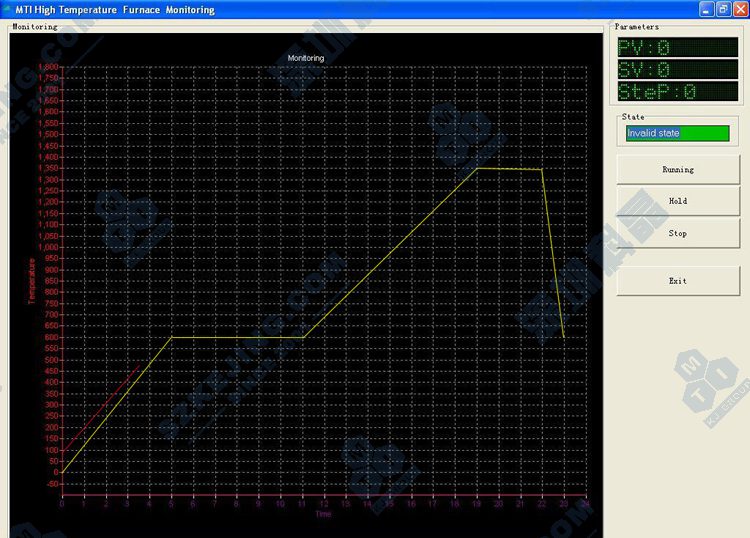The height and width of the screenshot is (538, 750).
Task: Click the Temperature axis label
Action: tap(31, 280)
